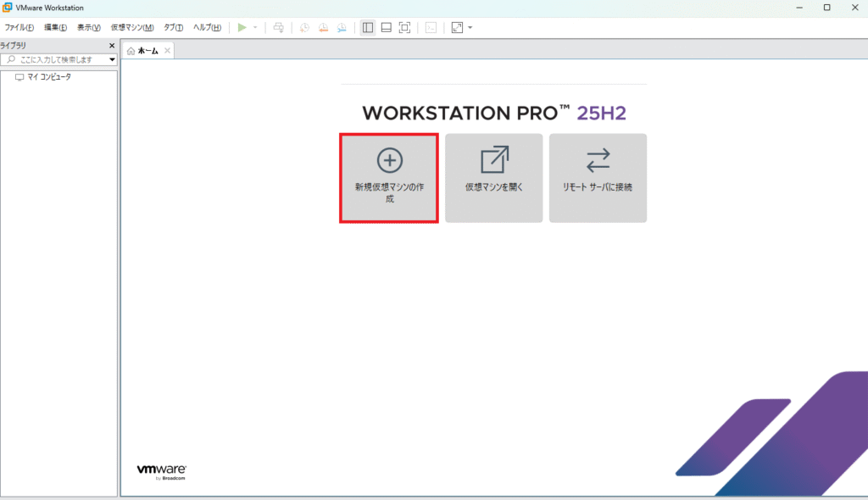Click the green power on play icon
Viewport: 868px width, 500px height.
tap(242, 27)
